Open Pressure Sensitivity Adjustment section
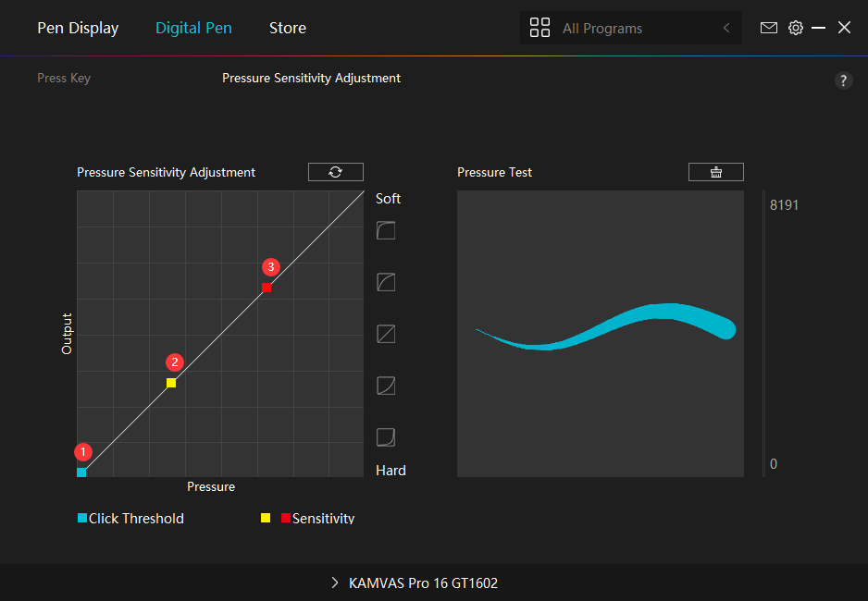This screenshot has width=868, height=601. [x=311, y=79]
